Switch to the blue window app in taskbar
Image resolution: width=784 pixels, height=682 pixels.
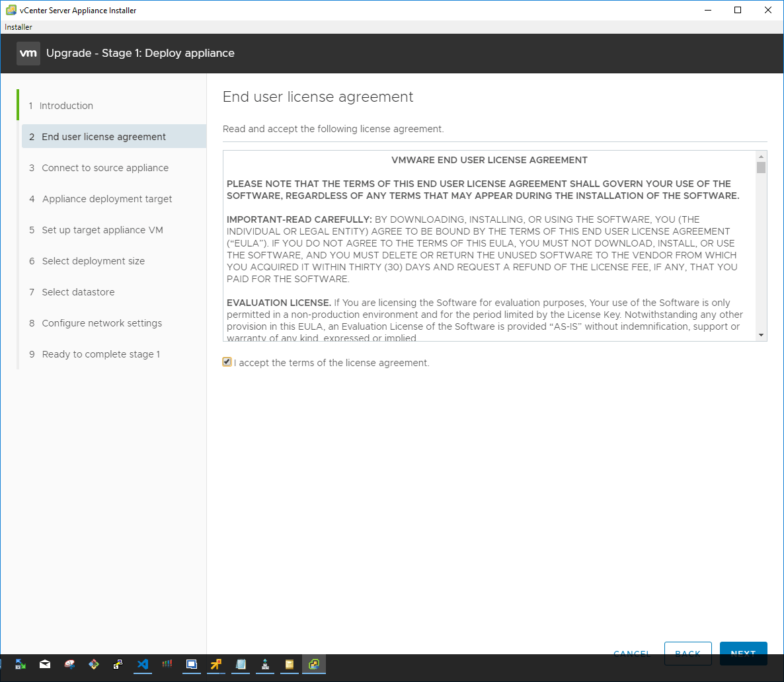tap(192, 664)
